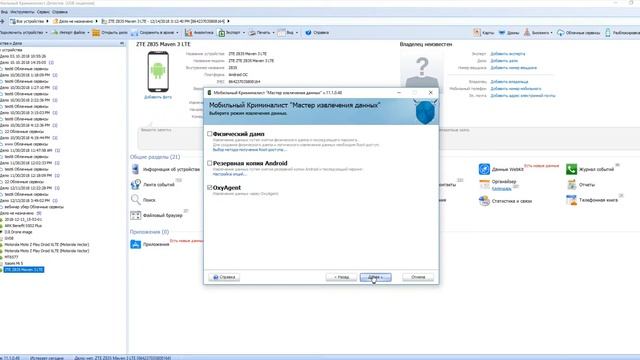The height and width of the screenshot is (360, 640).
Task: Open the Импорт файла dropdown arrow
Action: coord(88,33)
